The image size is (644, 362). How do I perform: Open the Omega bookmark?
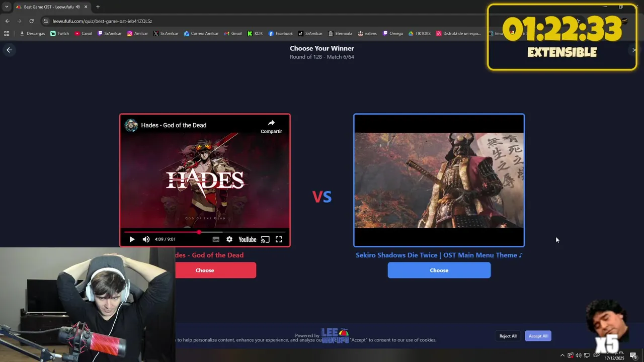click(x=393, y=34)
